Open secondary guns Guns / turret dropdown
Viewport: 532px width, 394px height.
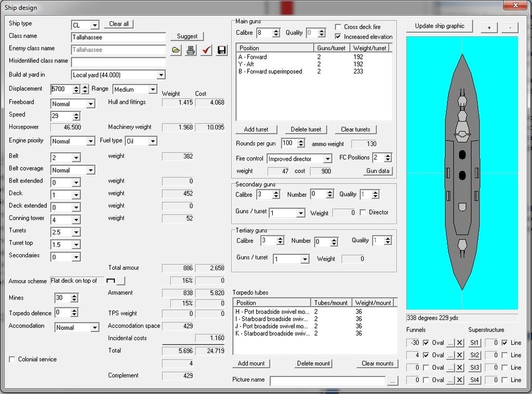pyautogui.click(x=301, y=213)
